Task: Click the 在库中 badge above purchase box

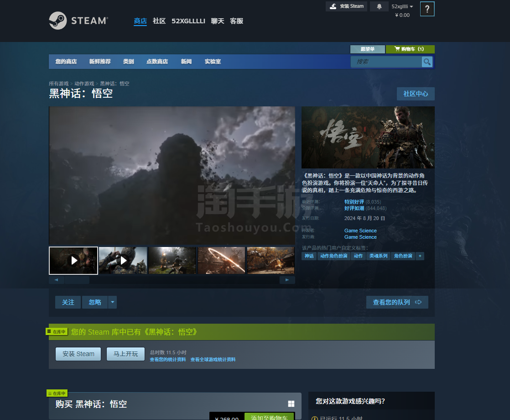Action: click(57, 394)
